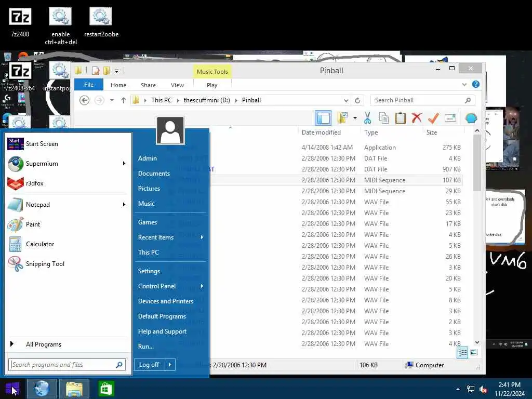532x399 pixels.
Task: Click the quick access Properties icon in titlebar
Action: point(96,71)
